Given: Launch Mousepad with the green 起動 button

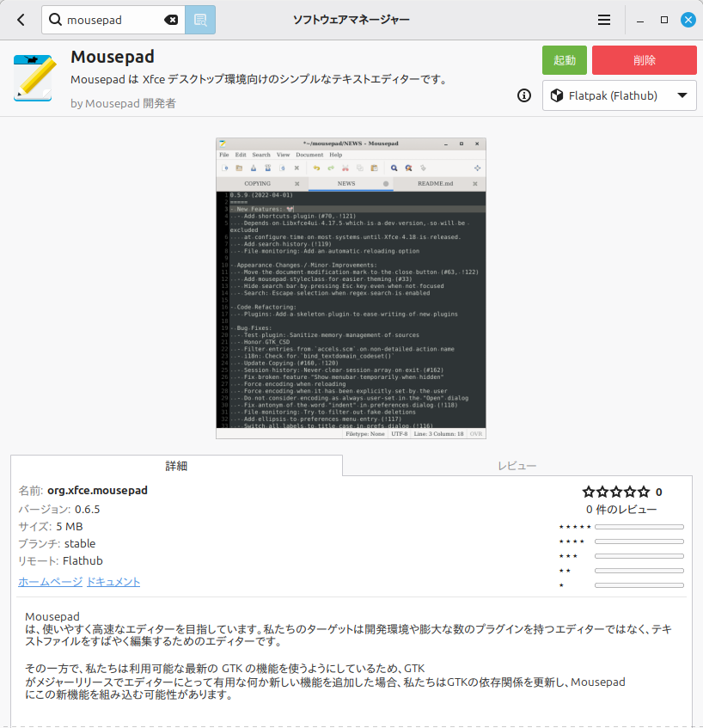Looking at the screenshot, I should [565, 60].
